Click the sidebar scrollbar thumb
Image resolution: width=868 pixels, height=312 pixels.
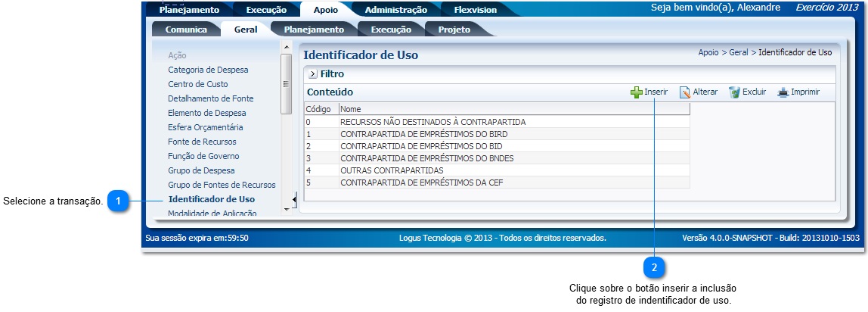tap(287, 84)
